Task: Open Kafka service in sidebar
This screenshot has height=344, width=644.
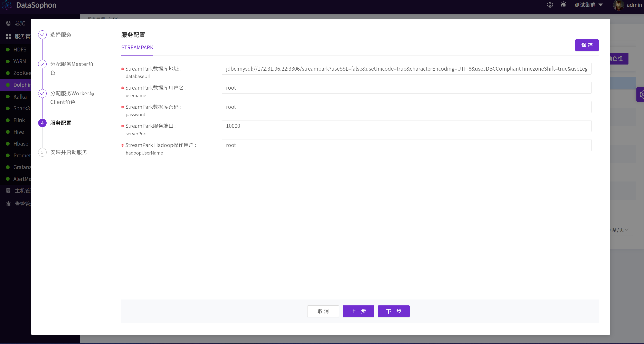Action: pos(20,96)
